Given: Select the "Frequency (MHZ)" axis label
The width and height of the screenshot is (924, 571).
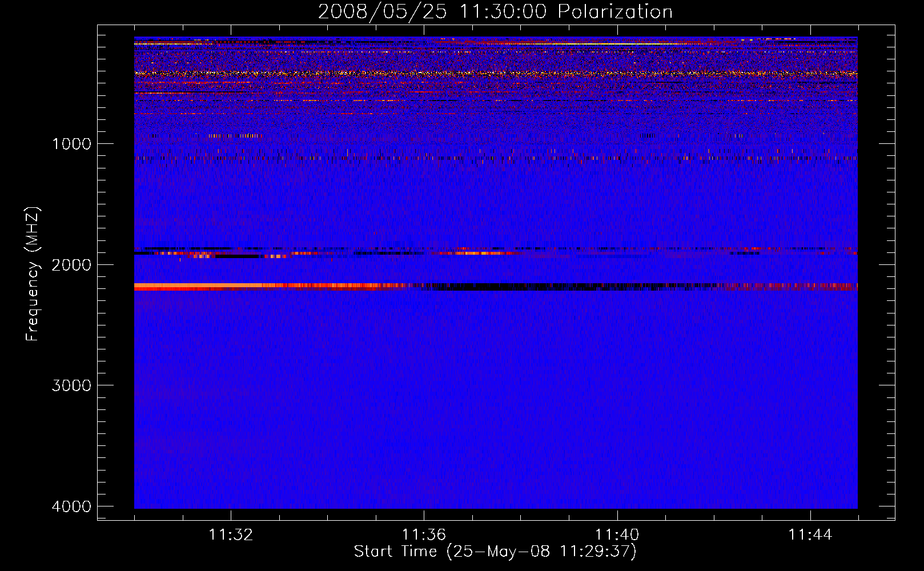Looking at the screenshot, I should (x=33, y=274).
